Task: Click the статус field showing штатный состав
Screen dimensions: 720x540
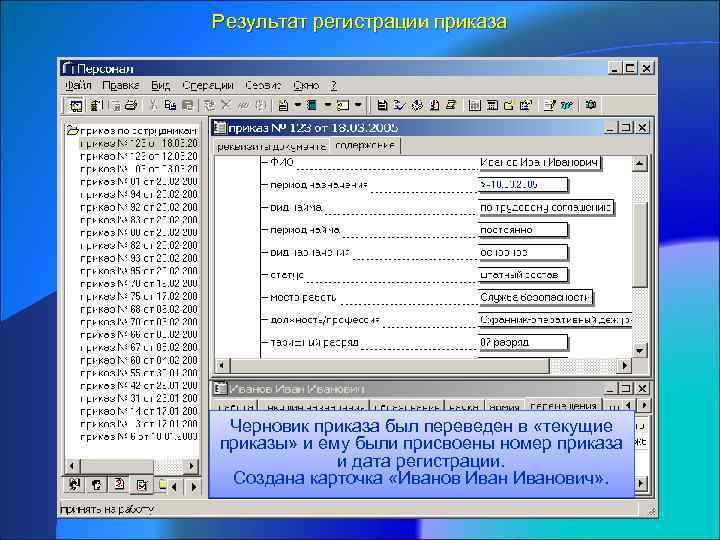Action: [x=523, y=275]
